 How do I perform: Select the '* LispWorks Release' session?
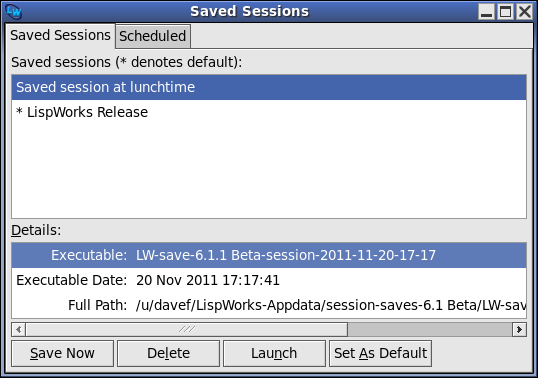coord(269,112)
